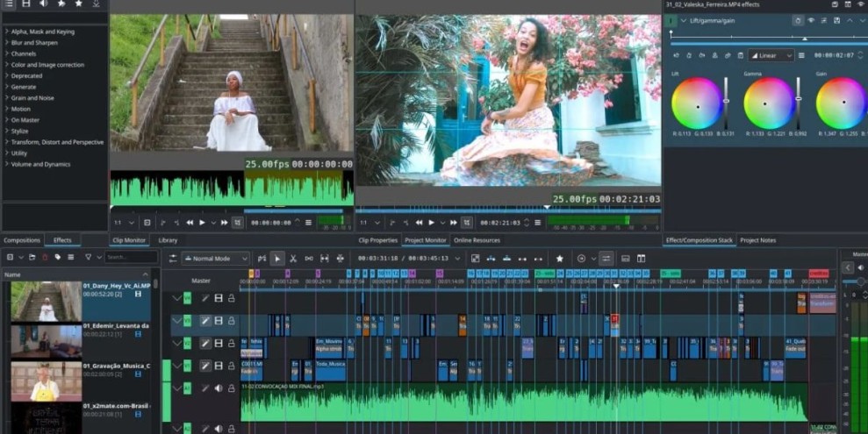
Task: Select the Razor (scissors) tool in timeline toolbar
Action: (x=293, y=258)
